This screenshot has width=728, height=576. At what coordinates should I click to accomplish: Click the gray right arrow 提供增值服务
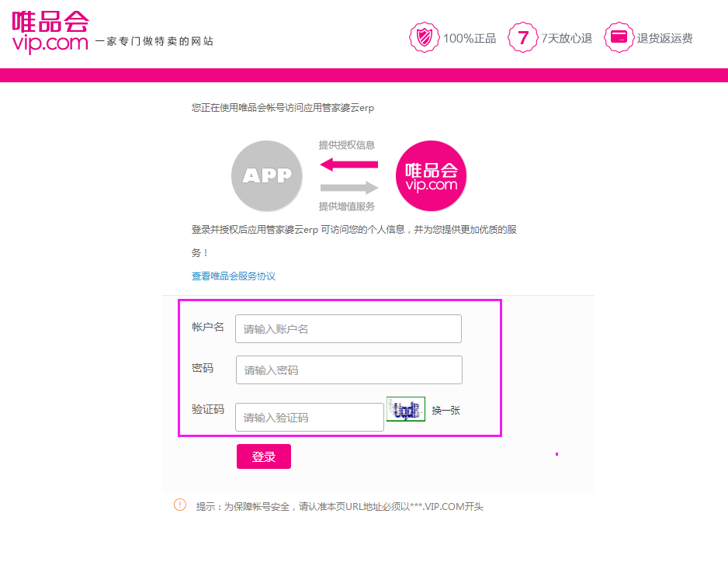click(x=349, y=188)
